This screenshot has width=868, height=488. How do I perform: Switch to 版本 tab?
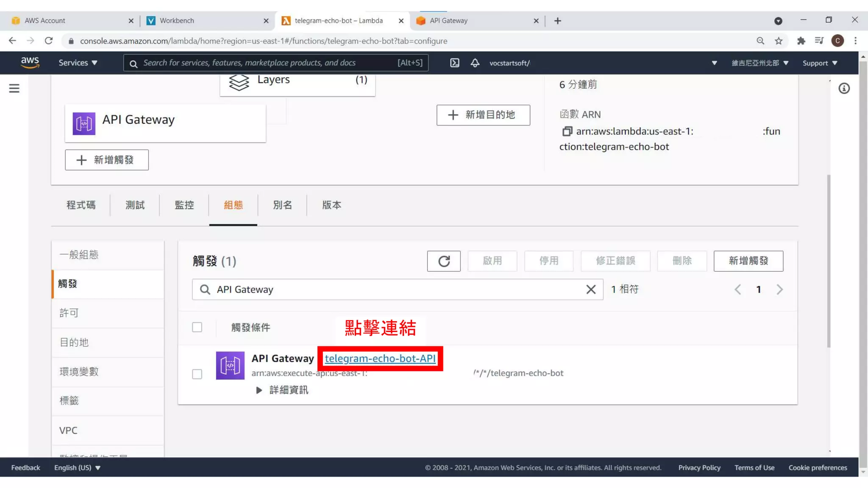coord(331,205)
